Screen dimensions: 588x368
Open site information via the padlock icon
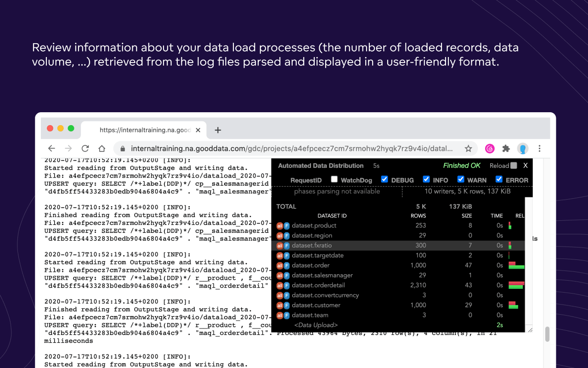pyautogui.click(x=122, y=149)
